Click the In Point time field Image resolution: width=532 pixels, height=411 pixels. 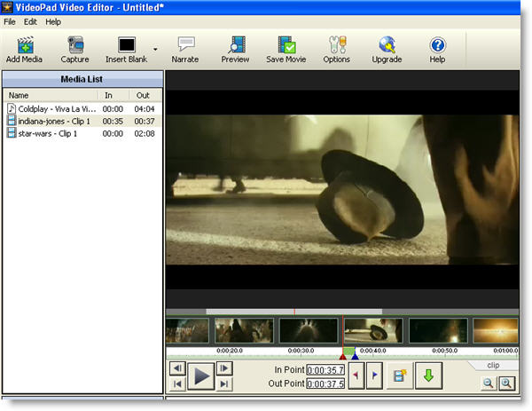325,369
